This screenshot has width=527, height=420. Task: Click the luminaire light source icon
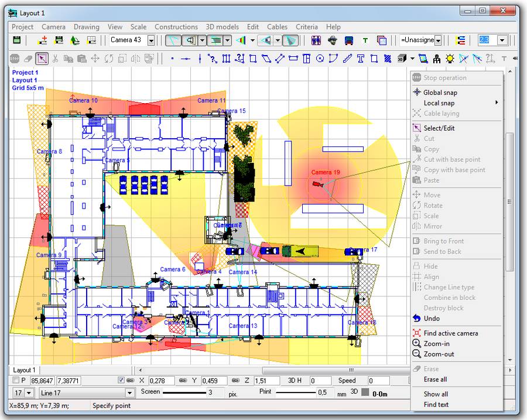click(x=450, y=59)
